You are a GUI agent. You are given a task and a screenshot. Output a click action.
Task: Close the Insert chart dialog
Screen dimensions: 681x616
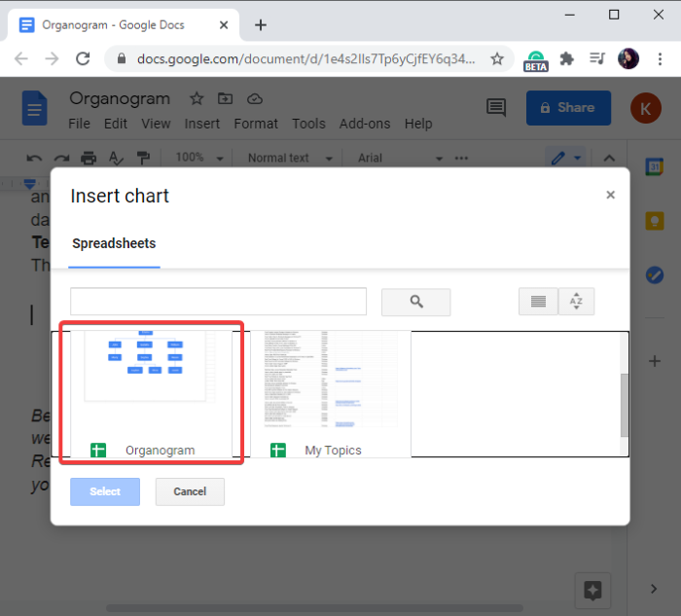point(610,196)
